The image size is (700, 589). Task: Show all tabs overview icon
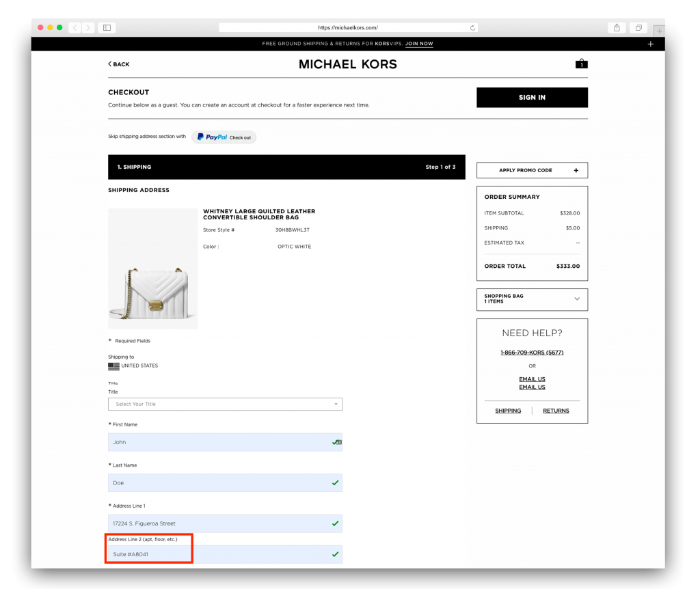pos(638,27)
